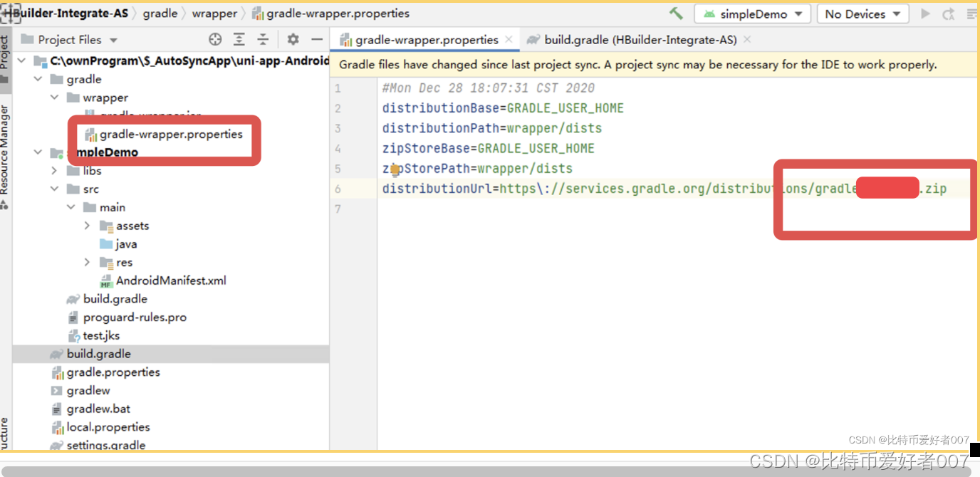Expand the libs folder
Screen dimensions: 980x477
(x=53, y=170)
